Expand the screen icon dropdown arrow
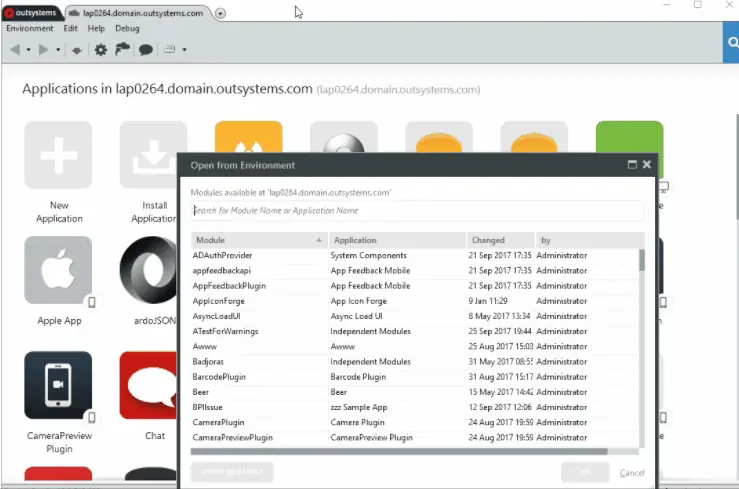Screen dimensions: 739x489 [184, 49]
